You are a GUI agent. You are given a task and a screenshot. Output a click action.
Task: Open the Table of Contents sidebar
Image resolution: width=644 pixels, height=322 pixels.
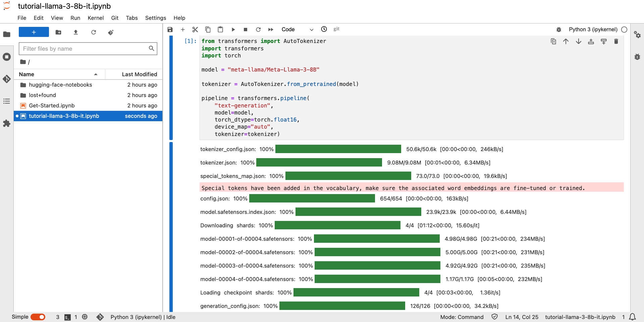click(x=7, y=101)
